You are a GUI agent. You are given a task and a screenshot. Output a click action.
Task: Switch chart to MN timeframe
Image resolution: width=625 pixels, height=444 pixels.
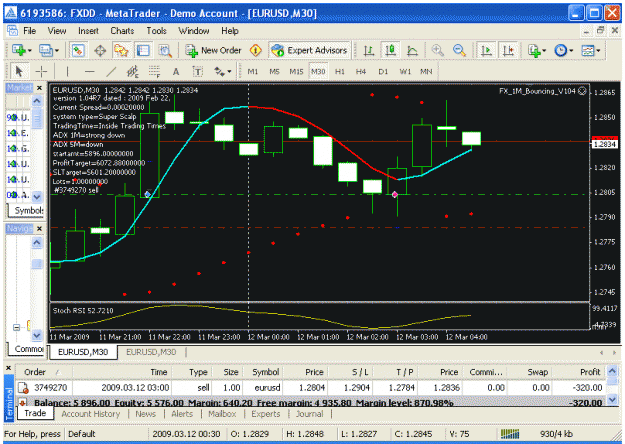pyautogui.click(x=426, y=72)
